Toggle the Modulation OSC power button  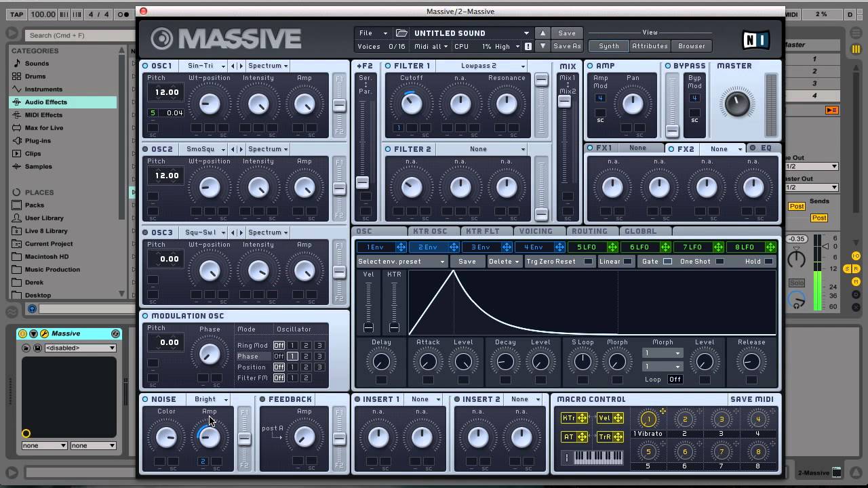click(146, 316)
